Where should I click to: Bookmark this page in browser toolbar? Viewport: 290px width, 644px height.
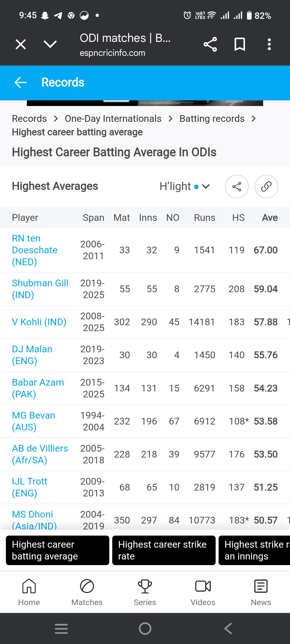[240, 44]
